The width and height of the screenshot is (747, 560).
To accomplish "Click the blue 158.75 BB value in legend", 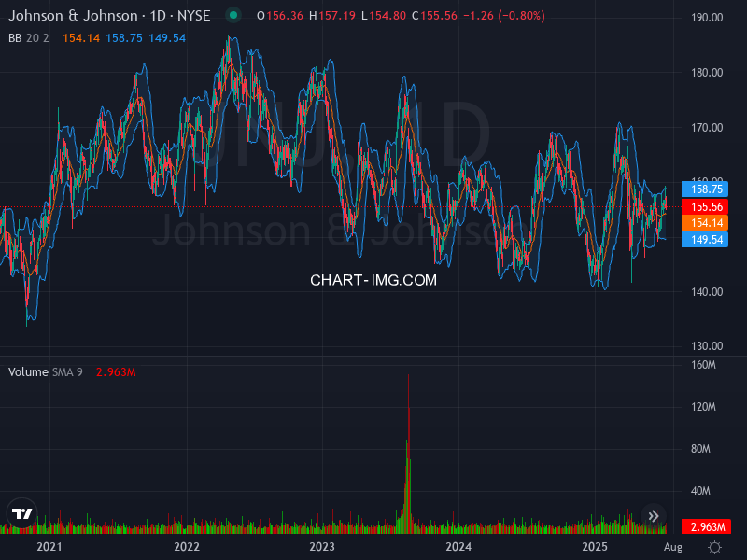I will [x=124, y=38].
